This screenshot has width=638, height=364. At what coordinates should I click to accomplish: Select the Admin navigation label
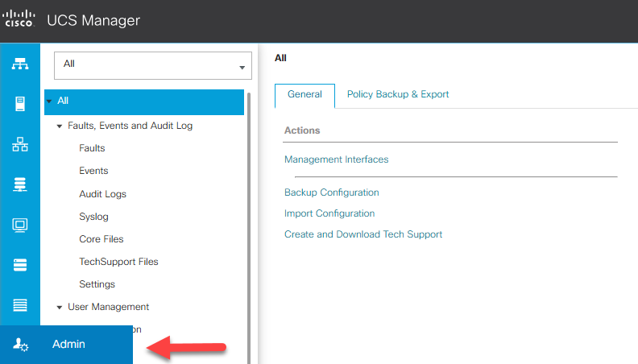coord(68,344)
